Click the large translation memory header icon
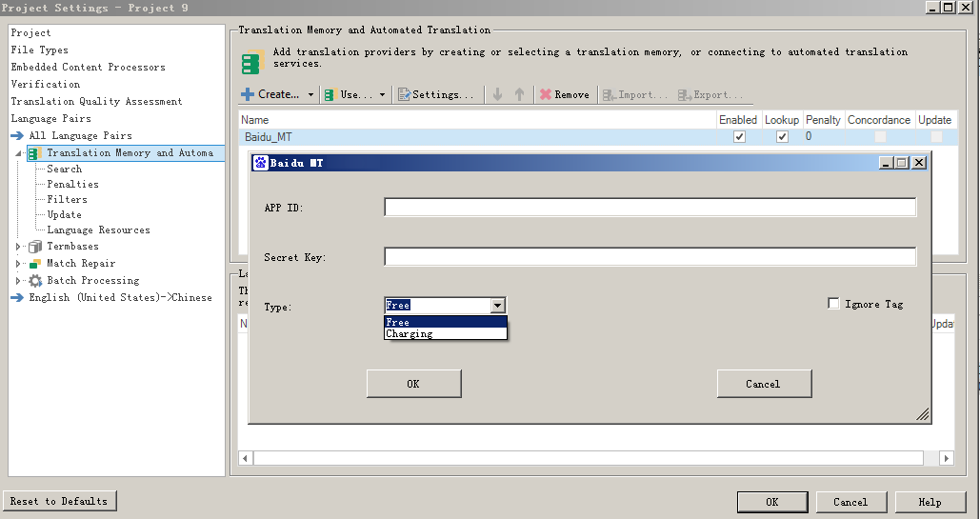Viewport: 980px width, 519px height. point(253,62)
